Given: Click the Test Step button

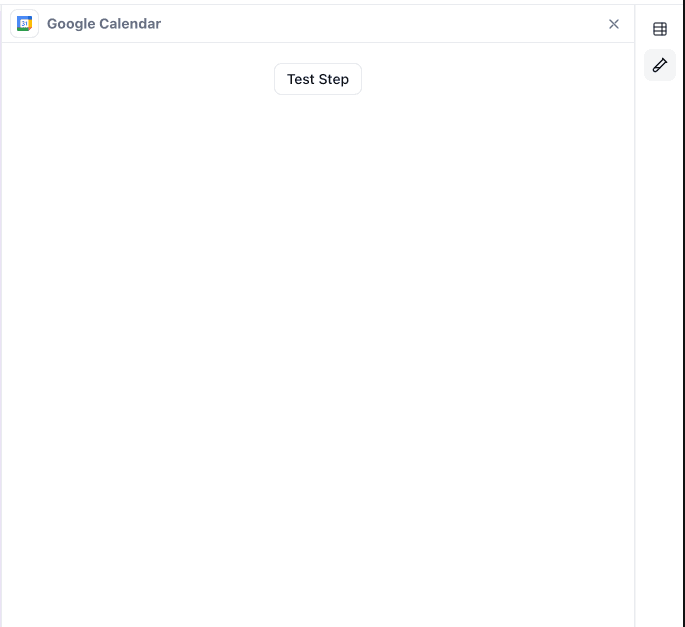Looking at the screenshot, I should (x=317, y=79).
